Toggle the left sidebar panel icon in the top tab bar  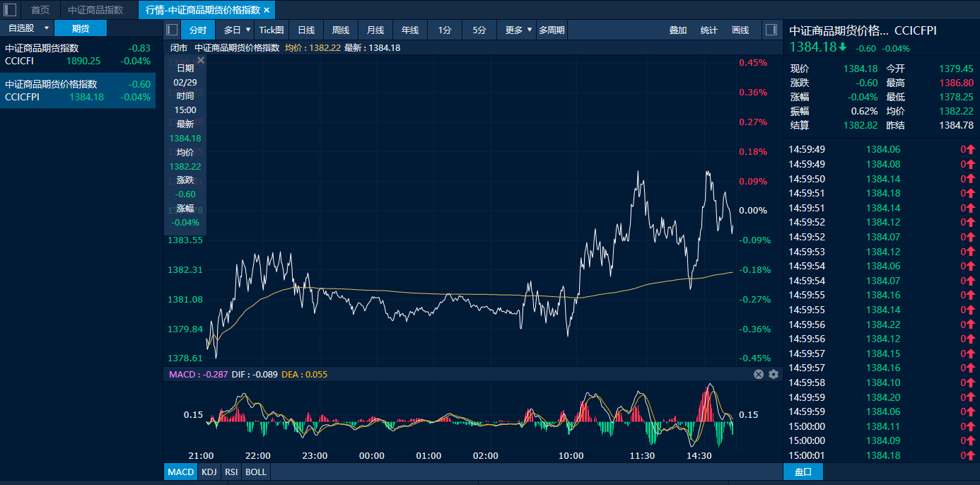tap(10, 10)
